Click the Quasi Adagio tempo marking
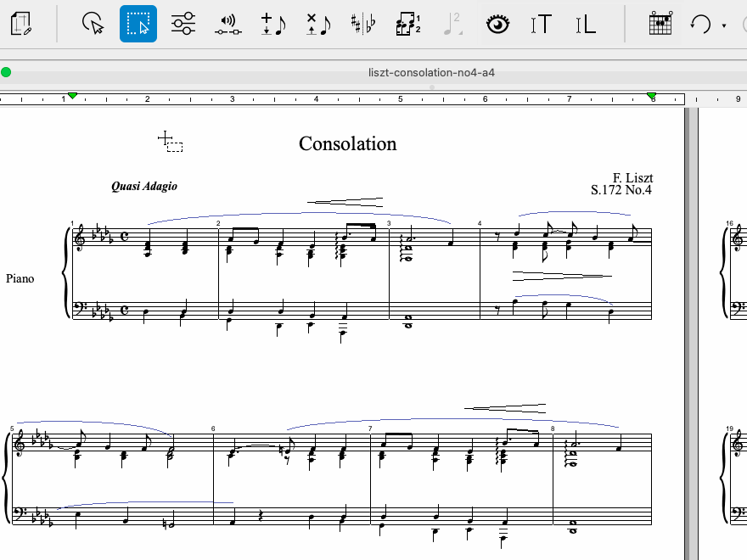The height and width of the screenshot is (560, 747). pyautogui.click(x=144, y=186)
